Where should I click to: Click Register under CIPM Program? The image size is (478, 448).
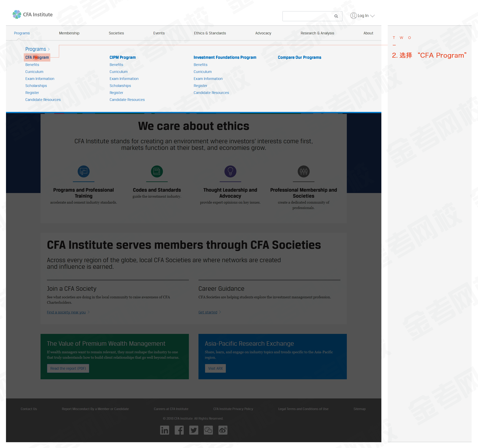(116, 92)
